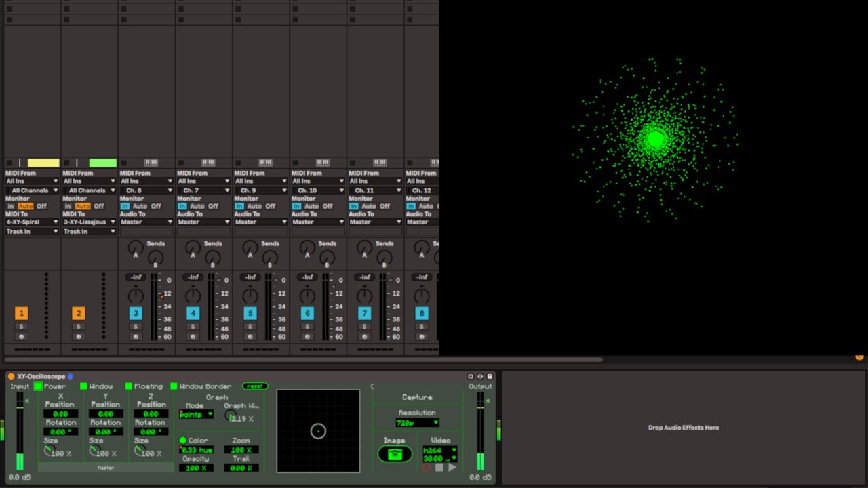Click the piano clip-slot icon on track 4
Screen dimensions: 868x488
pos(208,163)
